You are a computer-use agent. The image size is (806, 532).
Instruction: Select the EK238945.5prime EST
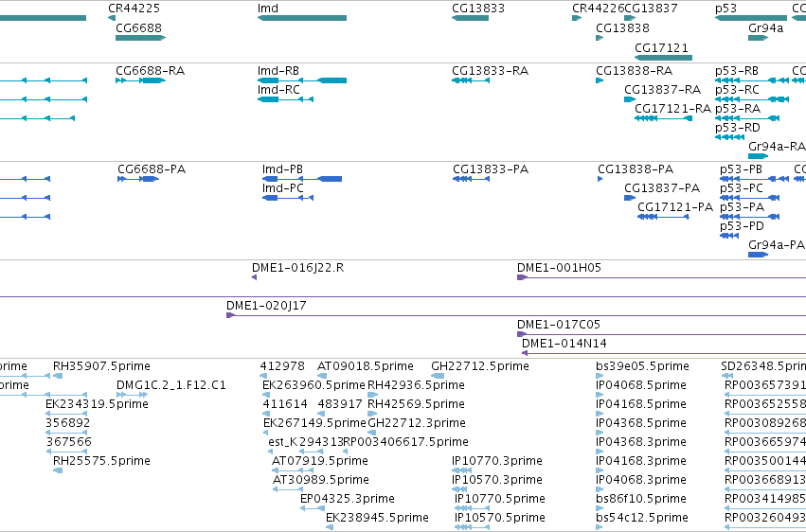click(x=330, y=527)
